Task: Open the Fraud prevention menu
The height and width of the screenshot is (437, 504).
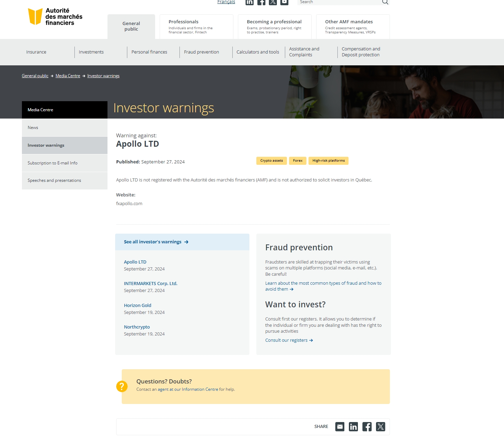Action: (201, 52)
